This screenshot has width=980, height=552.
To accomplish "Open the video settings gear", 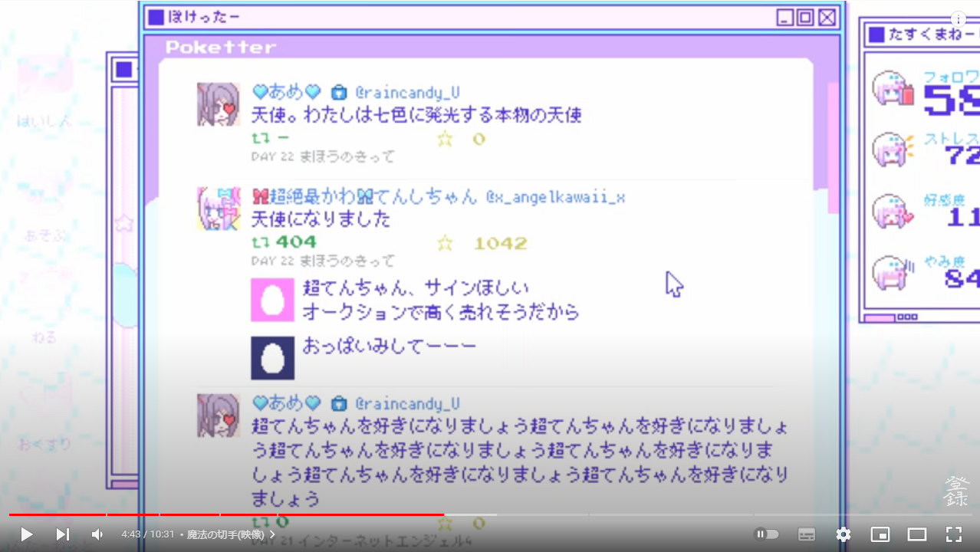I will 844,534.
